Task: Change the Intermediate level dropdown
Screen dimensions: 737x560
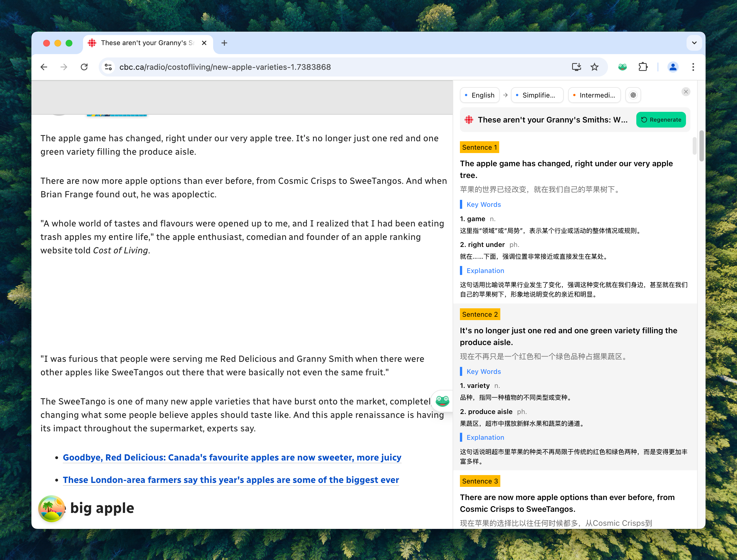Action: click(594, 95)
